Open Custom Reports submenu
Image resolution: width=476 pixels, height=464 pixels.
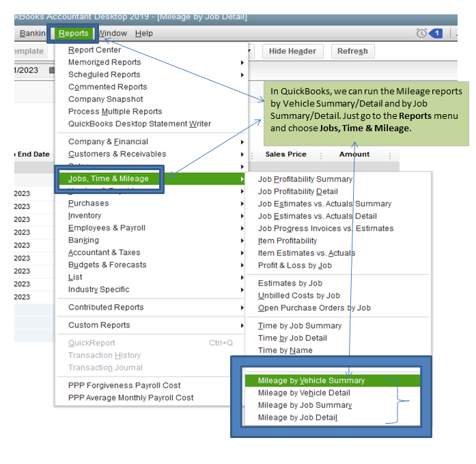tap(151, 325)
